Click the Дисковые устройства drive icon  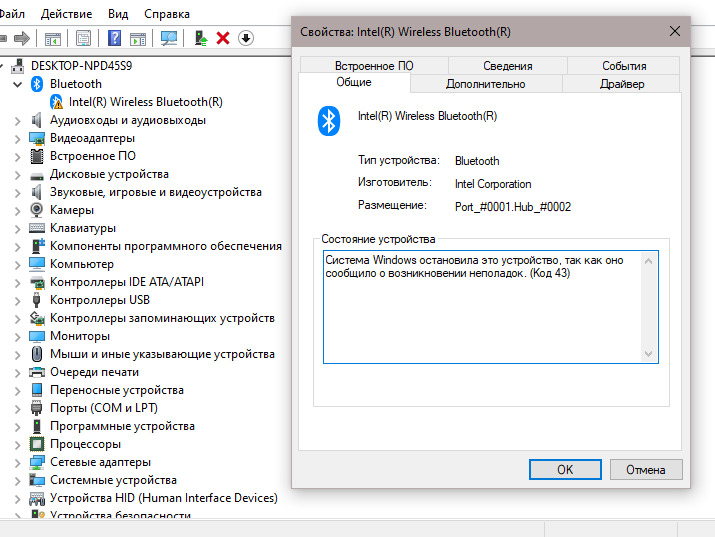tap(37, 175)
